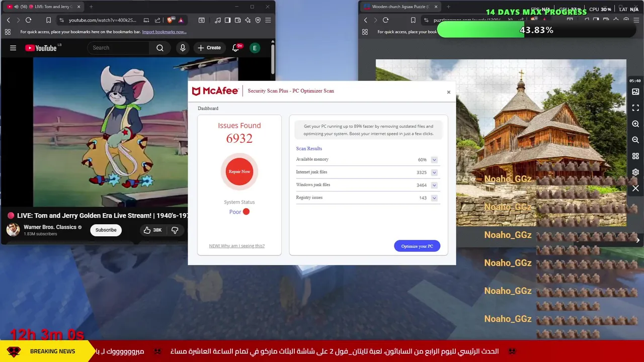
Task: Close the McAfee Security Scan dialog
Action: point(449,92)
